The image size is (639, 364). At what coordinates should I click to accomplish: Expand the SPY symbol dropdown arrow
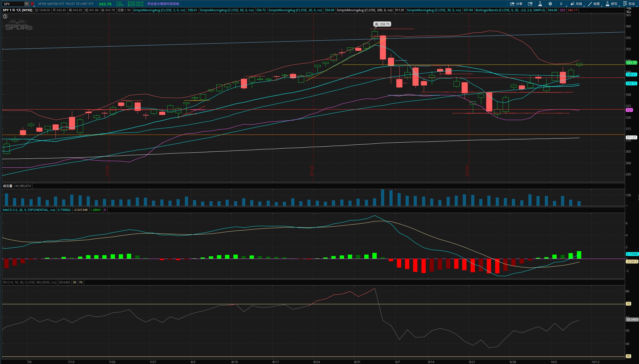pyautogui.click(x=27, y=4)
